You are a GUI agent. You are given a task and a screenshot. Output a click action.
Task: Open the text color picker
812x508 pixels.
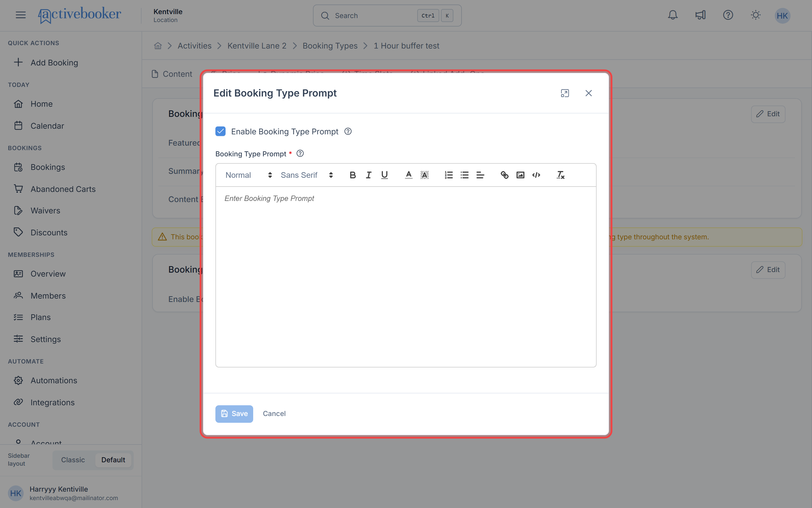pyautogui.click(x=408, y=175)
